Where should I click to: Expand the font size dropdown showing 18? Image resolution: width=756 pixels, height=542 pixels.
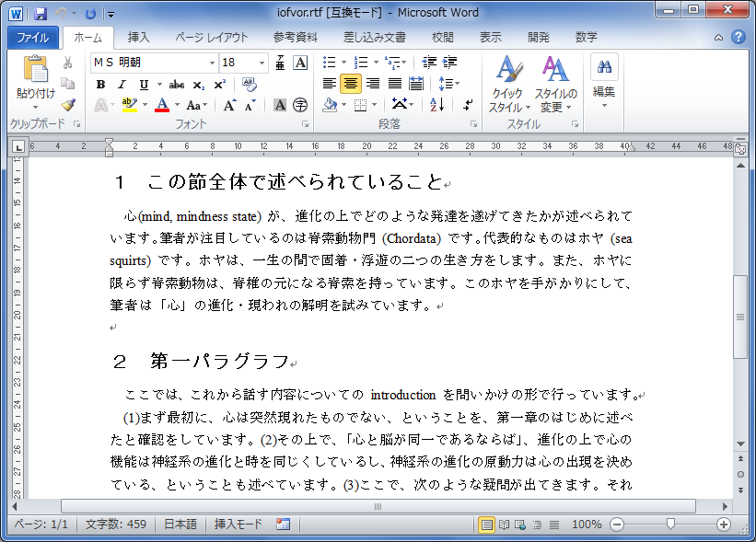[x=262, y=63]
